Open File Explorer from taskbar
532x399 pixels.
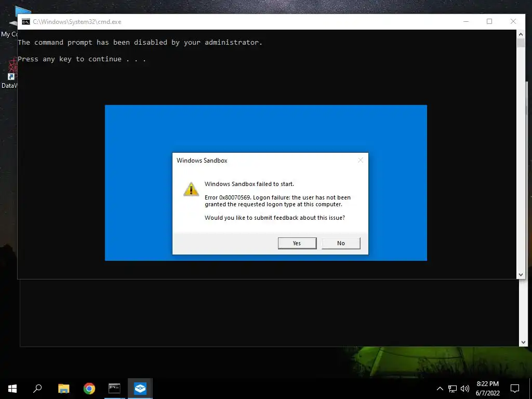click(x=63, y=389)
